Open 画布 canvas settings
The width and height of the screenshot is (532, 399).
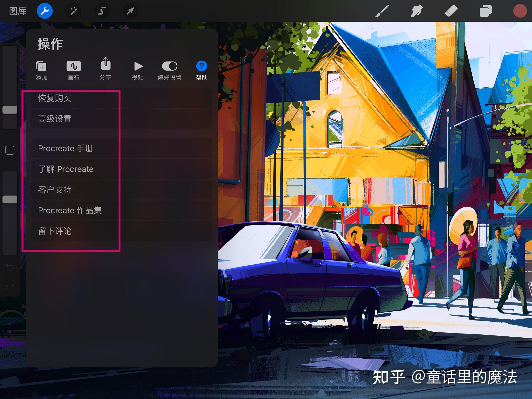tap(74, 70)
